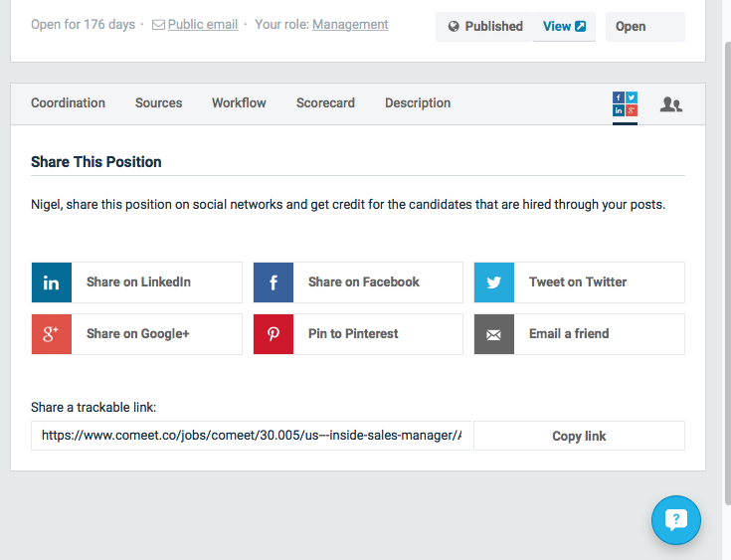Click the Google+ logo icon
The image size is (731, 560).
coord(52,334)
